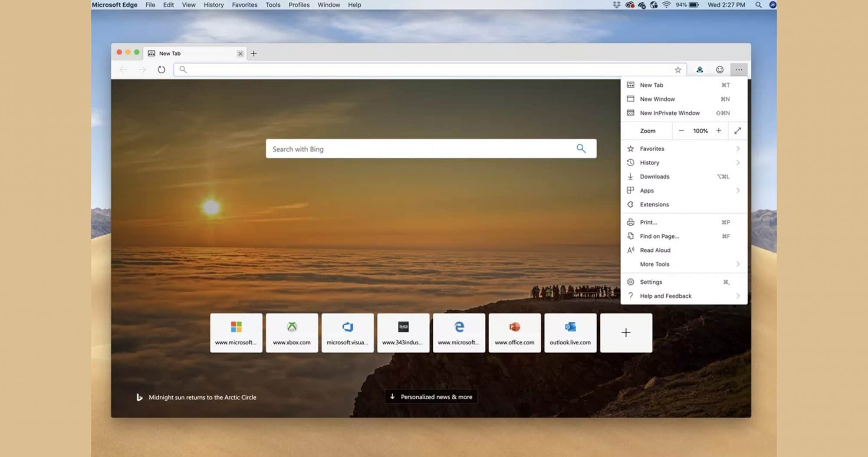This screenshot has width=868, height=457.
Task: Click the Bing logo at bottom left
Action: click(139, 397)
